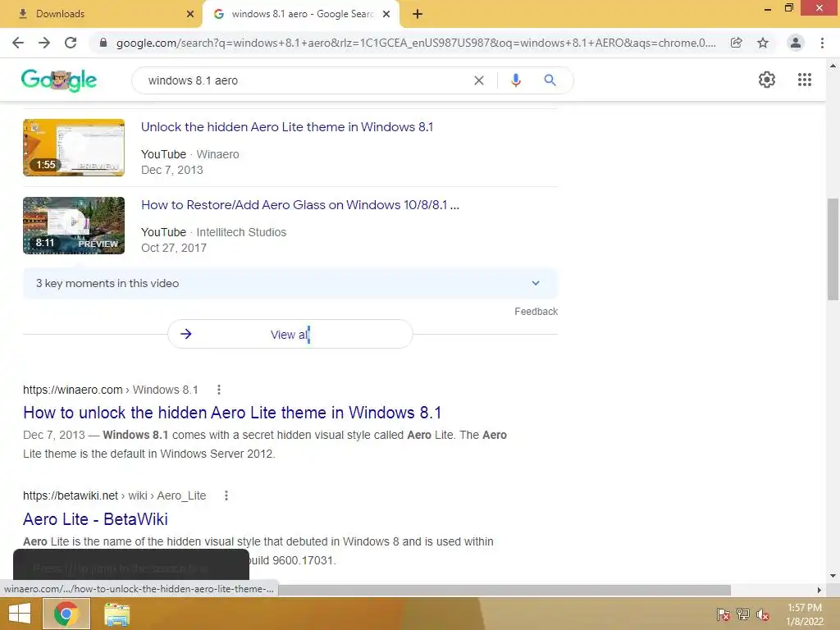
Task: Open options for the betawiki.net result
Action: click(x=226, y=496)
